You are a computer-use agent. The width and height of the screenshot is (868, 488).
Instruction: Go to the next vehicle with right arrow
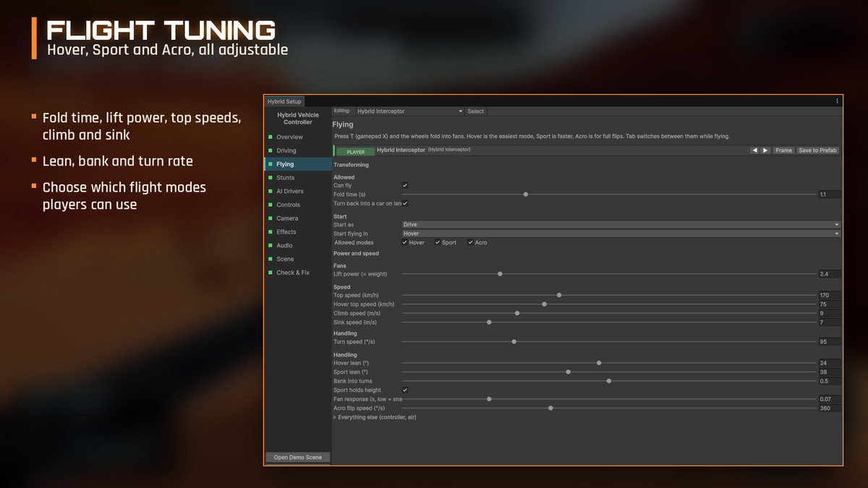pos(765,150)
